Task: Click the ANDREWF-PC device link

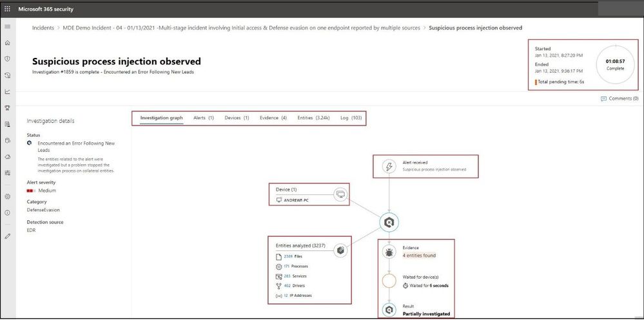Action: pyautogui.click(x=297, y=200)
